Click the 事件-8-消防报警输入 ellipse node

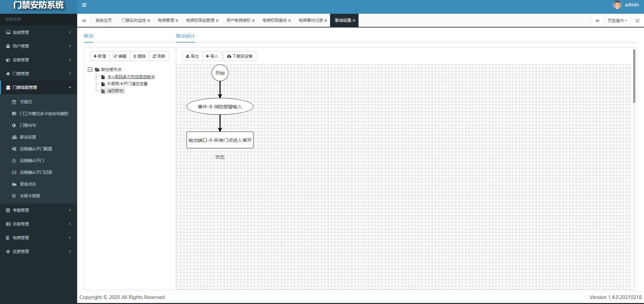220,107
